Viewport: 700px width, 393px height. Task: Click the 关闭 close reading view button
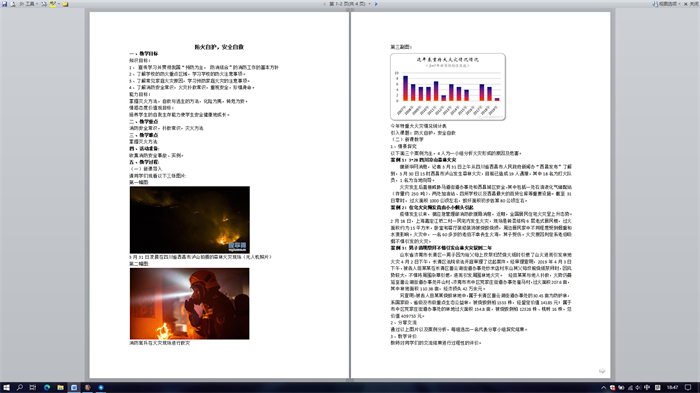tap(691, 4)
